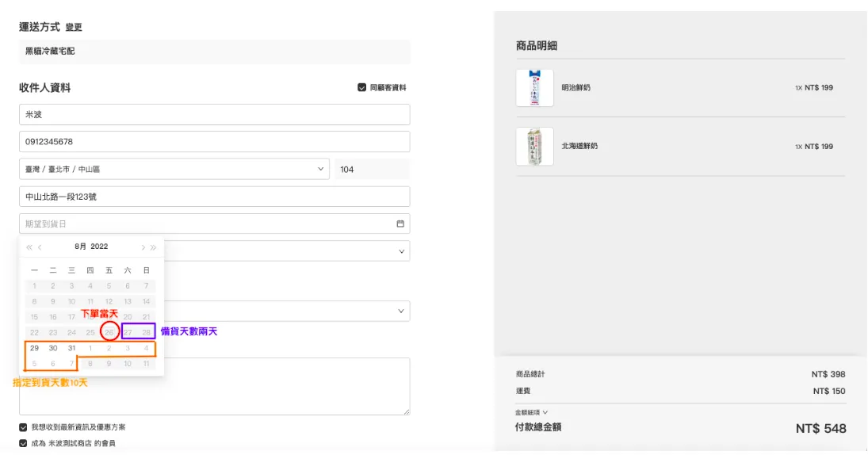Click the shipping fee value NT$ 150

coord(828,391)
